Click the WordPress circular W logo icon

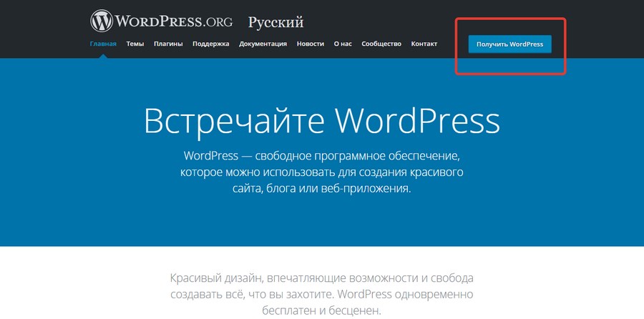[102, 20]
